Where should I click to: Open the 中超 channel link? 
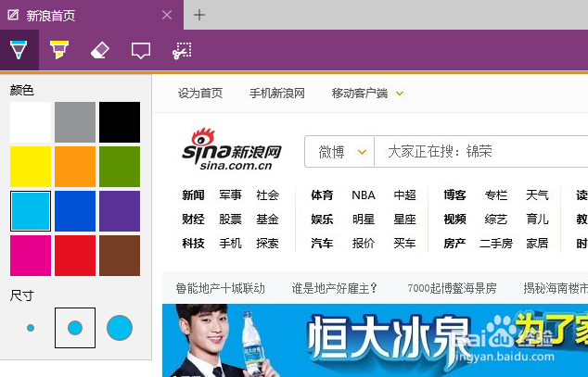pos(405,195)
